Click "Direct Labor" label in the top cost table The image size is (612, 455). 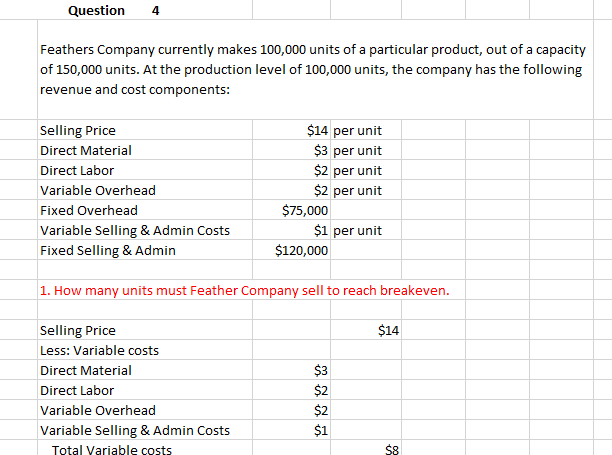click(x=76, y=171)
